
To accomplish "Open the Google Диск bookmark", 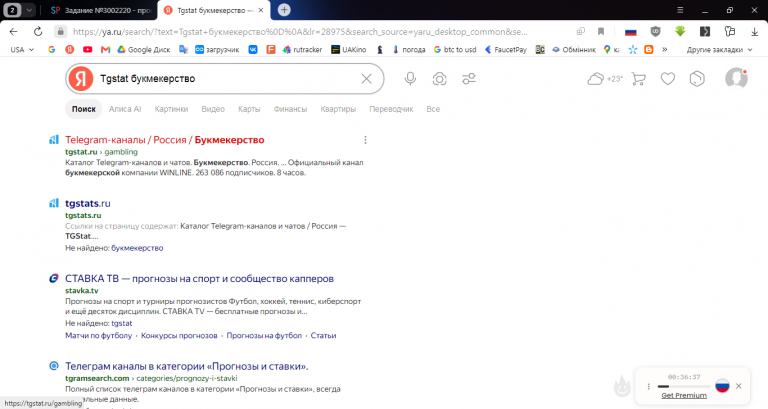I will coord(144,49).
